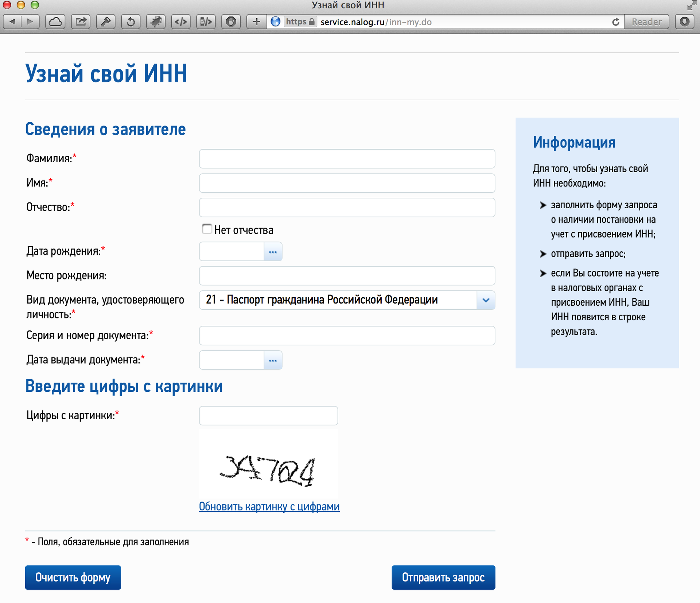Tick the Нет отчества checkbox
Screen dimensions: 700x603
tap(207, 229)
